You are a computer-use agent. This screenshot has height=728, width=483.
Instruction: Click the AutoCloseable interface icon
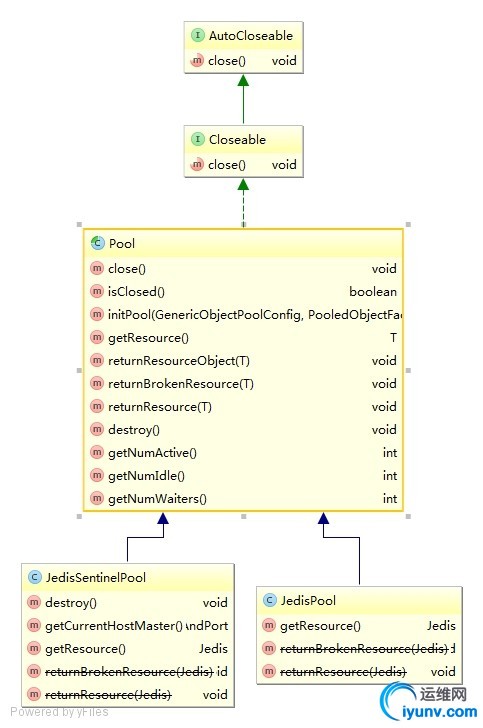[x=197, y=35]
